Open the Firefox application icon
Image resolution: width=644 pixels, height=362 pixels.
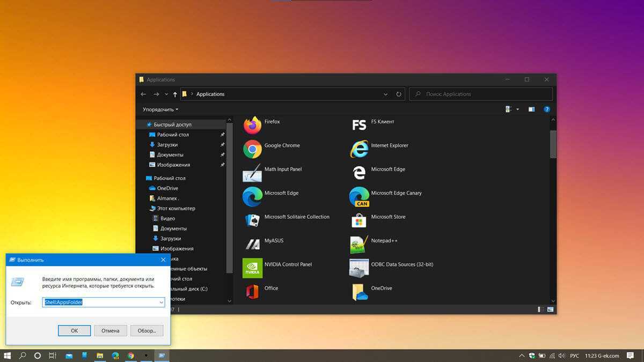252,125
